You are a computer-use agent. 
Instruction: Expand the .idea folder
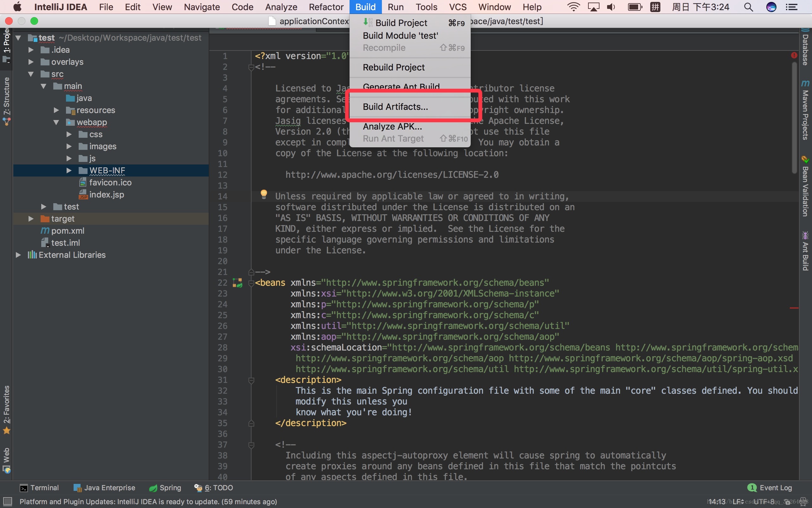pos(31,50)
